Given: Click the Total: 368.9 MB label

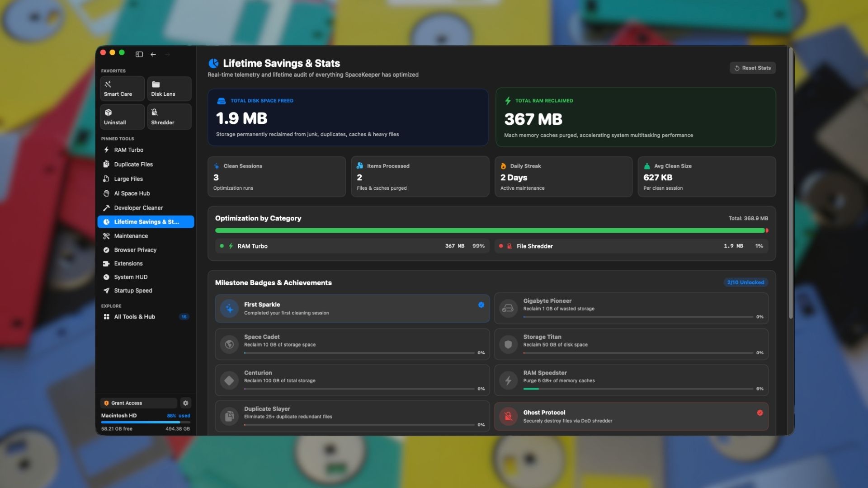Looking at the screenshot, I should point(748,218).
